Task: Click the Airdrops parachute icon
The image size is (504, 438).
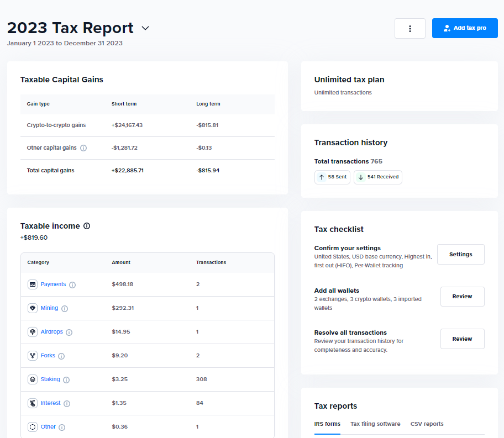Action: 32,331
